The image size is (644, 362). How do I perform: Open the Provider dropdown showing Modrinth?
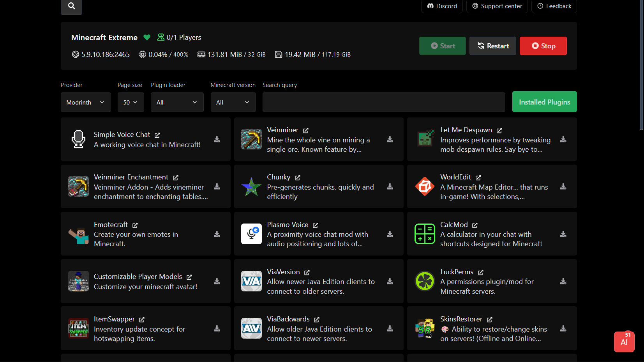(x=86, y=102)
